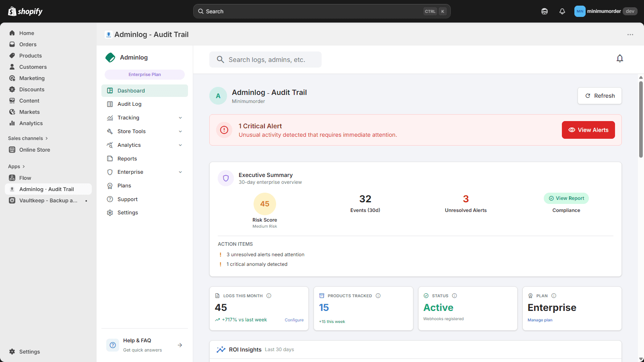Expand the Store Tools submenu chevron
Screen dimensions: 644x362
[x=180, y=132]
